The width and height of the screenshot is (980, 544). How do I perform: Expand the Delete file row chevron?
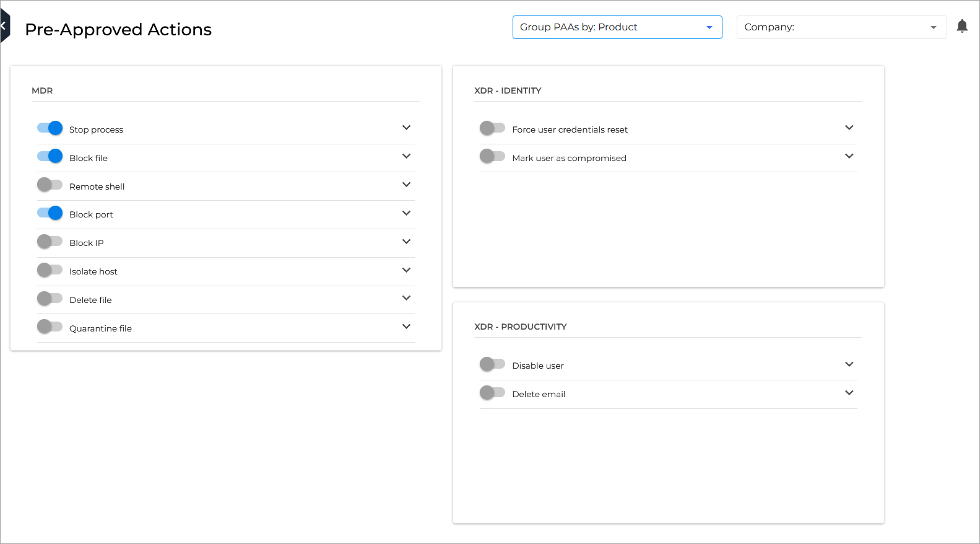click(x=406, y=298)
